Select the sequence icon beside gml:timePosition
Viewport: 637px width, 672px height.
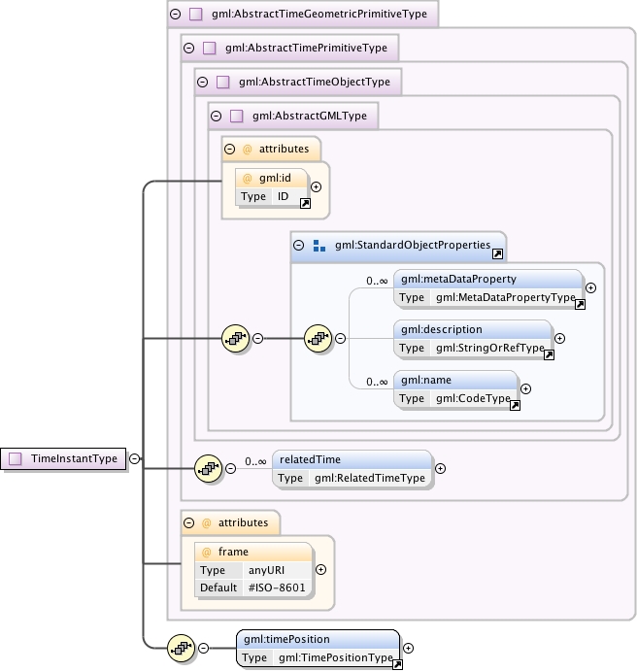[181, 648]
